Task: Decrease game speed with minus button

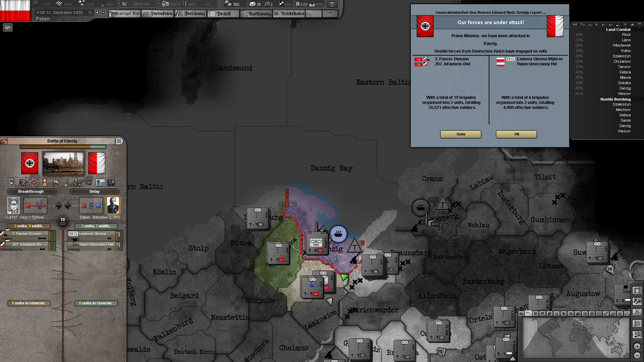Action: 103,12
